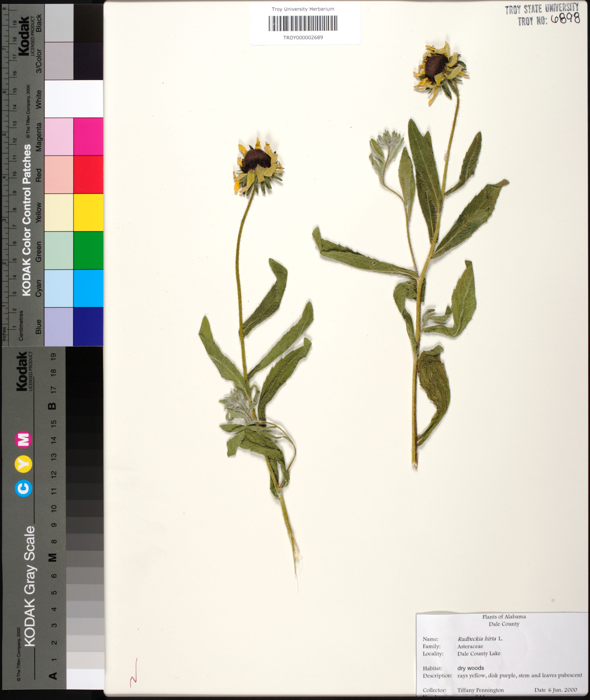Select the family name 'Asteraceae'

tap(470, 646)
